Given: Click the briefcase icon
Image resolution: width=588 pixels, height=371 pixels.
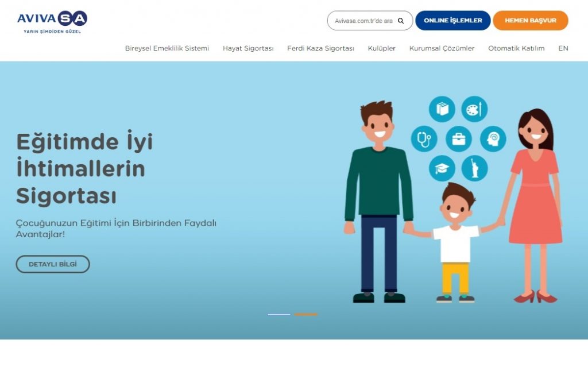Looking at the screenshot, I should coord(458,139).
